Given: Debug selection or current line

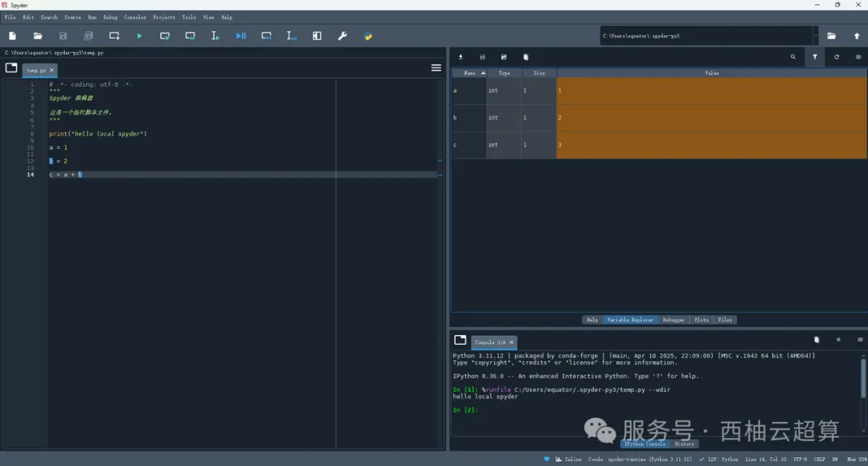Looking at the screenshot, I should tap(292, 36).
